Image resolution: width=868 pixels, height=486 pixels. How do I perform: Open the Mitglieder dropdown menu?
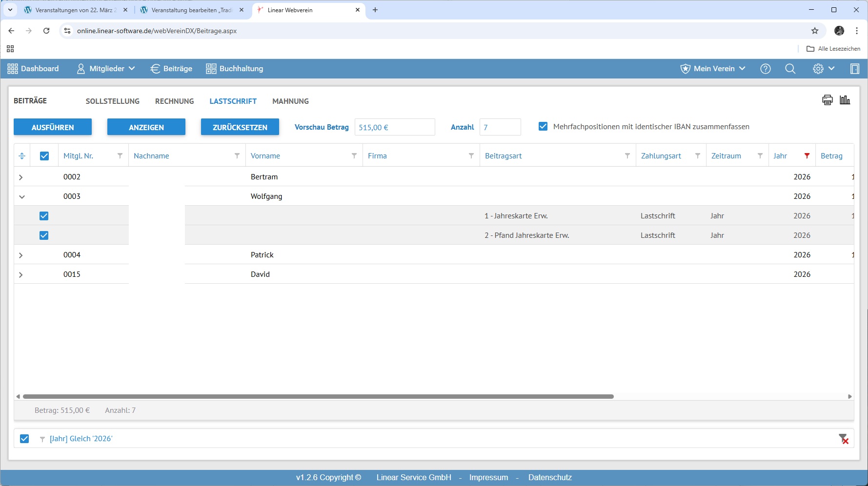click(106, 69)
